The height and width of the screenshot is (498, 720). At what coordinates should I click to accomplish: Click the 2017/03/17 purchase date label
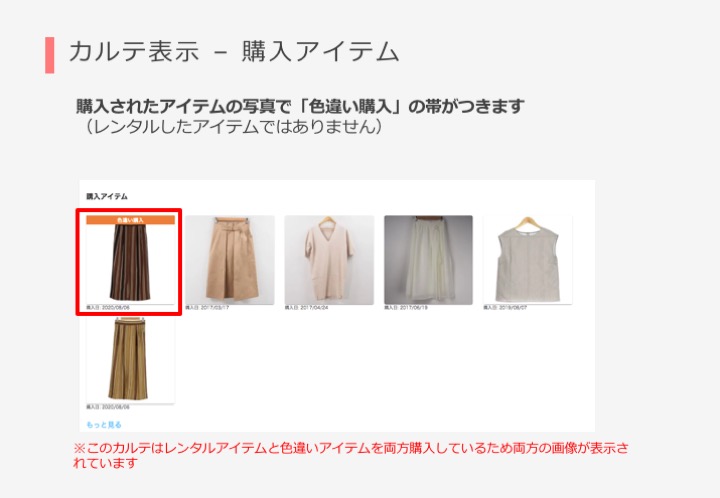tap(207, 308)
